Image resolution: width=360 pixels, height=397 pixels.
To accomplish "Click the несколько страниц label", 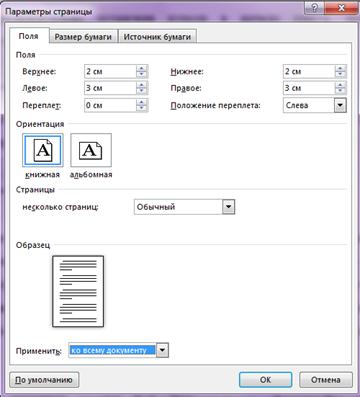I will (x=61, y=207).
